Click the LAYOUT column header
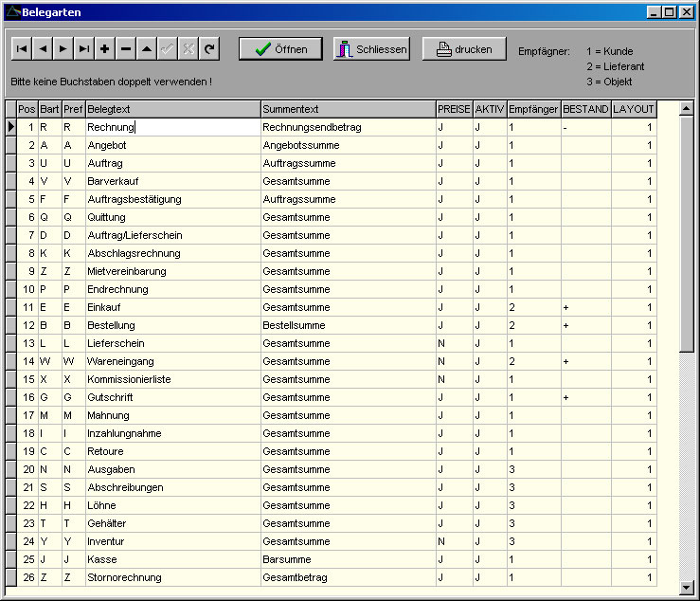This screenshot has width=700, height=601. (x=634, y=109)
